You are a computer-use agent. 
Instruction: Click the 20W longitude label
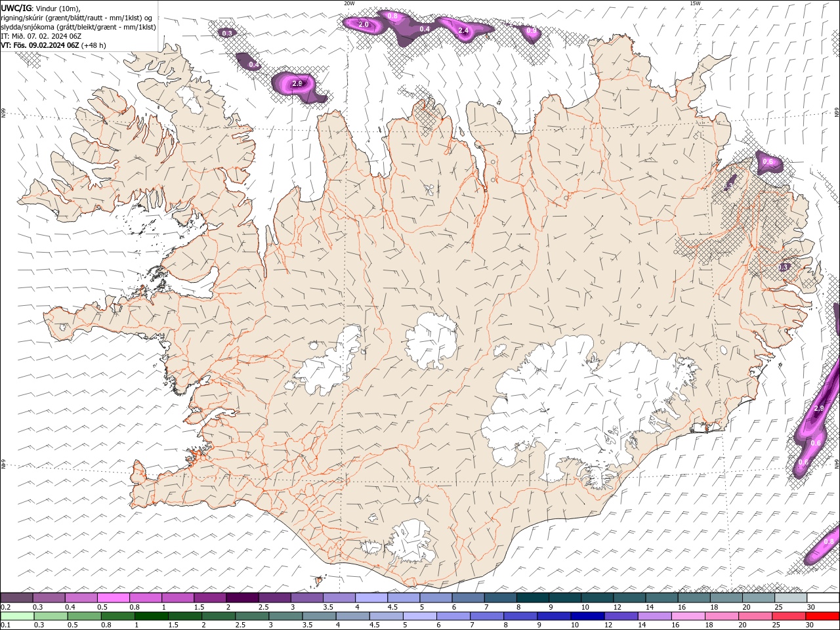point(349,3)
